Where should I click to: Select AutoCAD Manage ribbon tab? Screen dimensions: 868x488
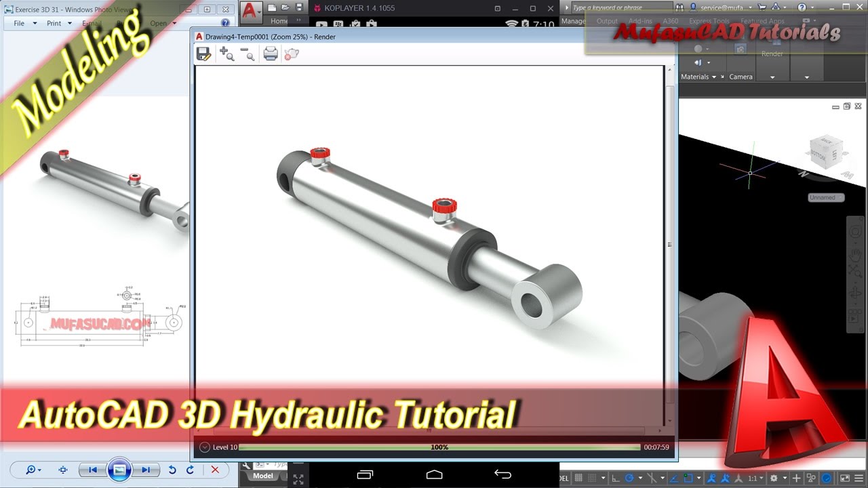tap(574, 21)
